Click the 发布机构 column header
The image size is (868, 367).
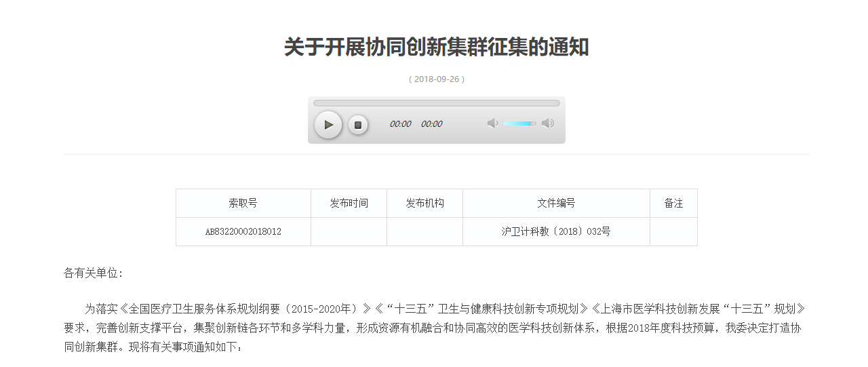click(x=425, y=204)
